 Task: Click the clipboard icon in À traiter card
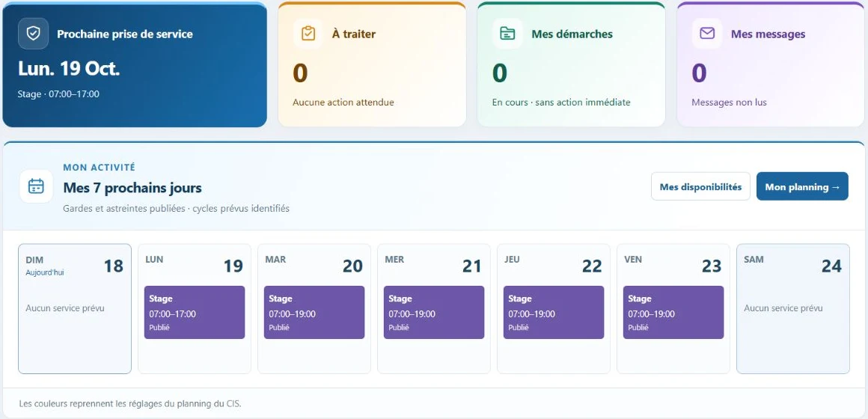click(x=308, y=34)
